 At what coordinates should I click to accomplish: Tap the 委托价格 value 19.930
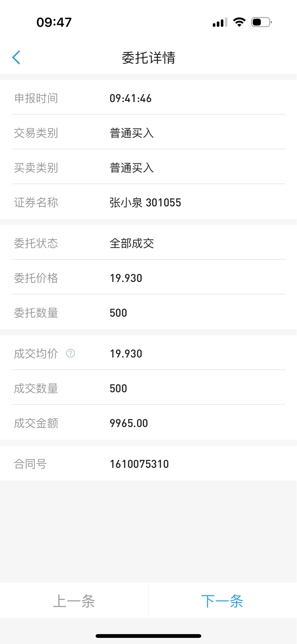pyautogui.click(x=126, y=278)
